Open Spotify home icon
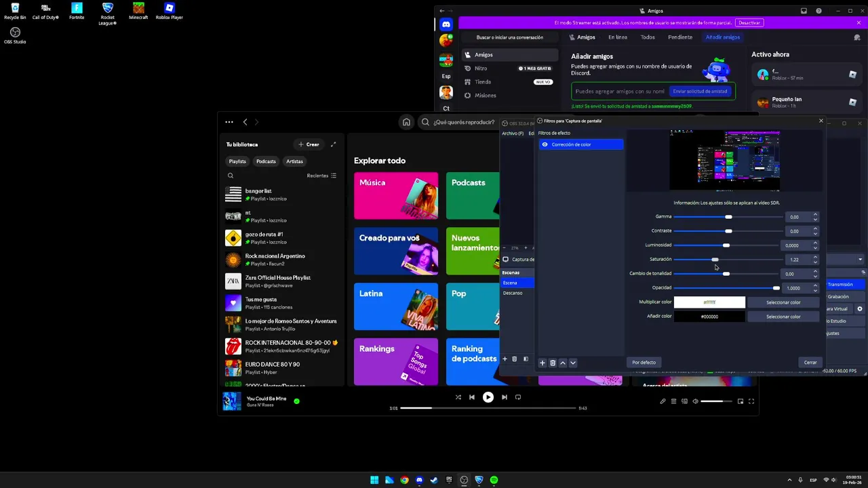 406,122
